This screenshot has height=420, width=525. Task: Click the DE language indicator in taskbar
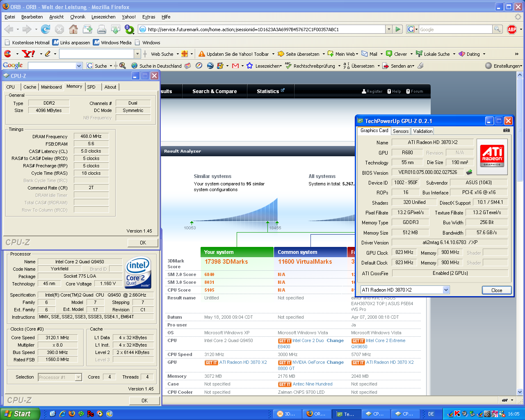point(431,414)
